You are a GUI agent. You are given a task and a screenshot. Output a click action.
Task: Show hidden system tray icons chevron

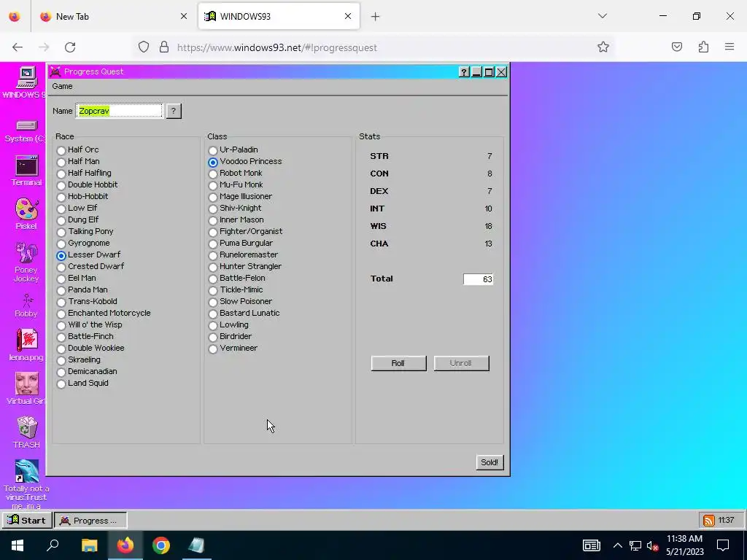617,545
